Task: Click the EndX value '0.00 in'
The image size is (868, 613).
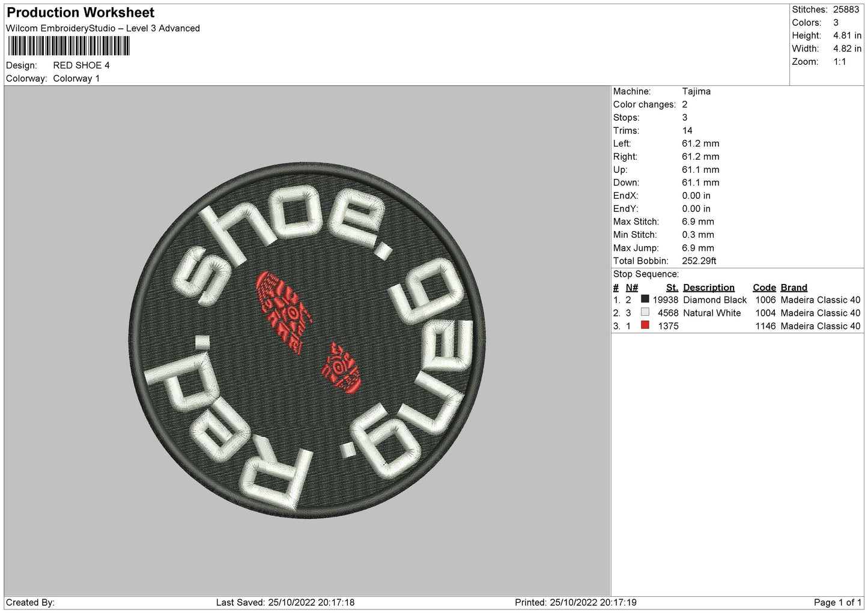Action: click(x=696, y=196)
